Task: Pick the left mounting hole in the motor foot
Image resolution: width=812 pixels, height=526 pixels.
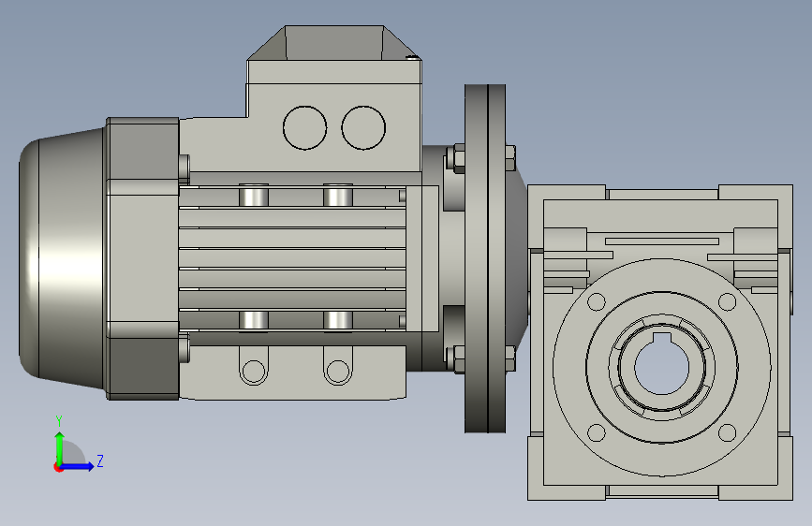Action: [254, 372]
